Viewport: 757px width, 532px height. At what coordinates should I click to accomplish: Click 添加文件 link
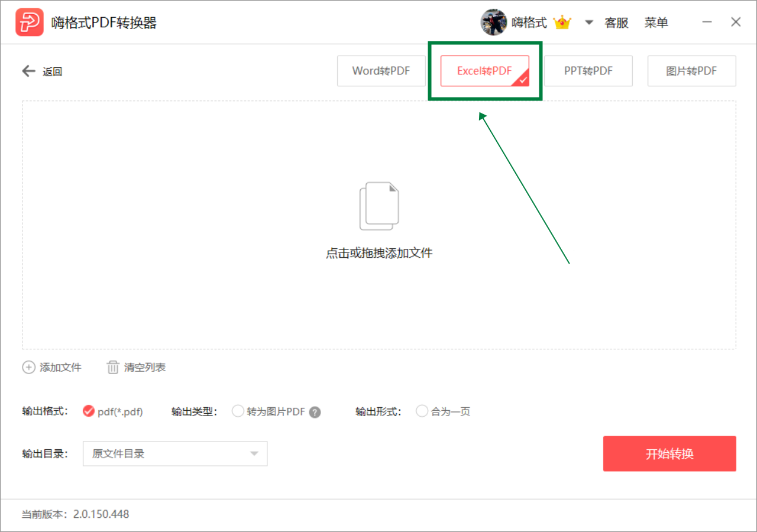(60, 368)
